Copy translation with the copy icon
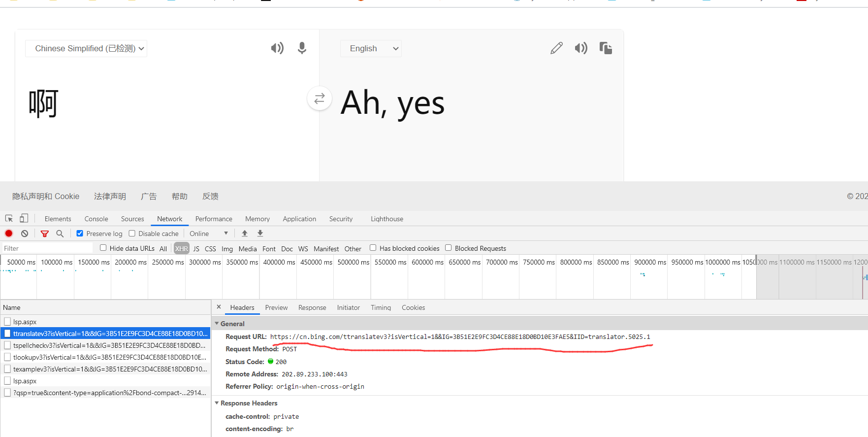Image resolution: width=868 pixels, height=437 pixels. point(606,48)
